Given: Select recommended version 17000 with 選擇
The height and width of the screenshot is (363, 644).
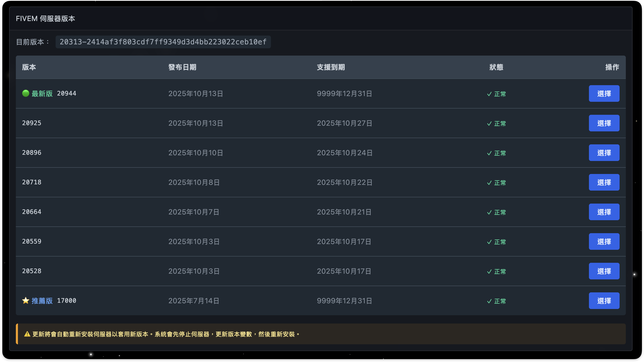Looking at the screenshot, I should (x=604, y=301).
